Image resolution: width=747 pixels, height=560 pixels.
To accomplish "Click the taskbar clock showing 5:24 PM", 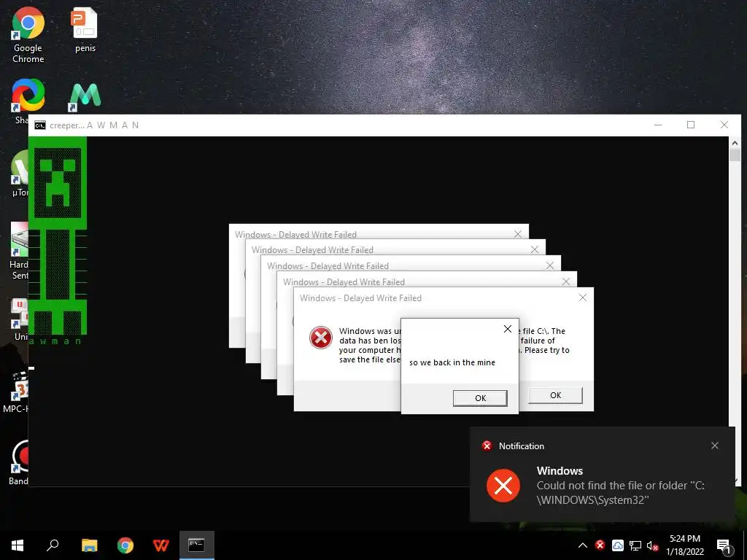I will [684, 545].
